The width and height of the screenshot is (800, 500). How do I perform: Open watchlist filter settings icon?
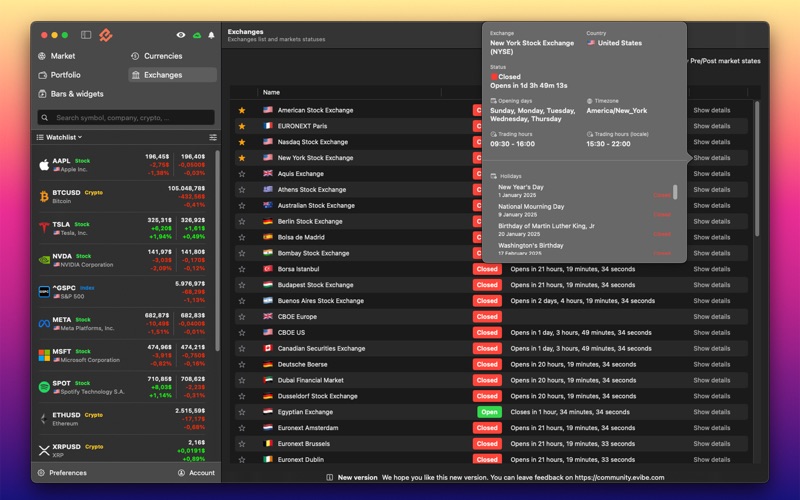(x=213, y=137)
